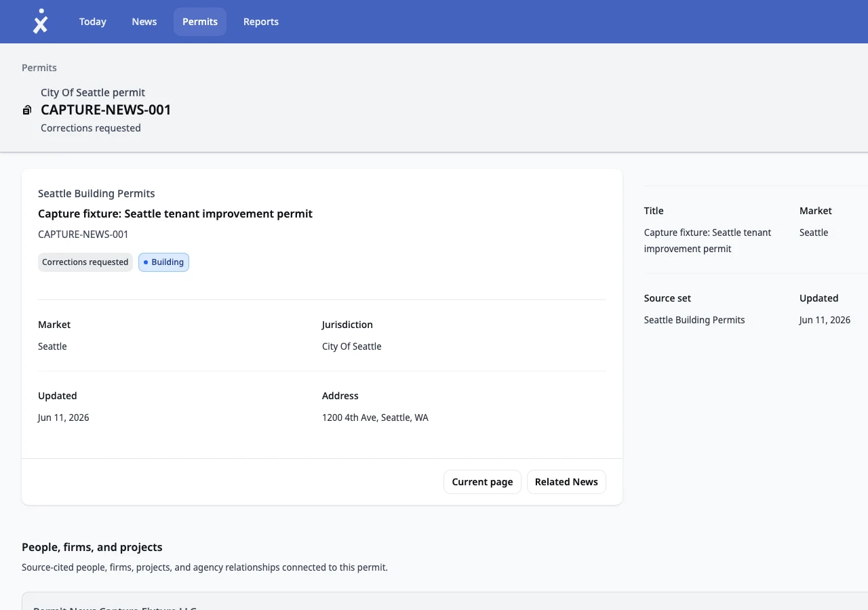This screenshot has height=610, width=868.
Task: Click the 'Source-cited people, firms' description text
Action: tap(205, 567)
